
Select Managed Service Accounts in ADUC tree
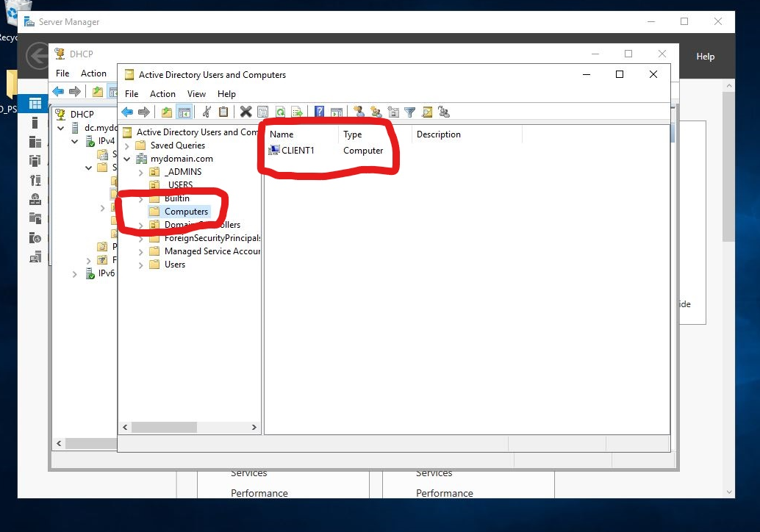(x=212, y=251)
